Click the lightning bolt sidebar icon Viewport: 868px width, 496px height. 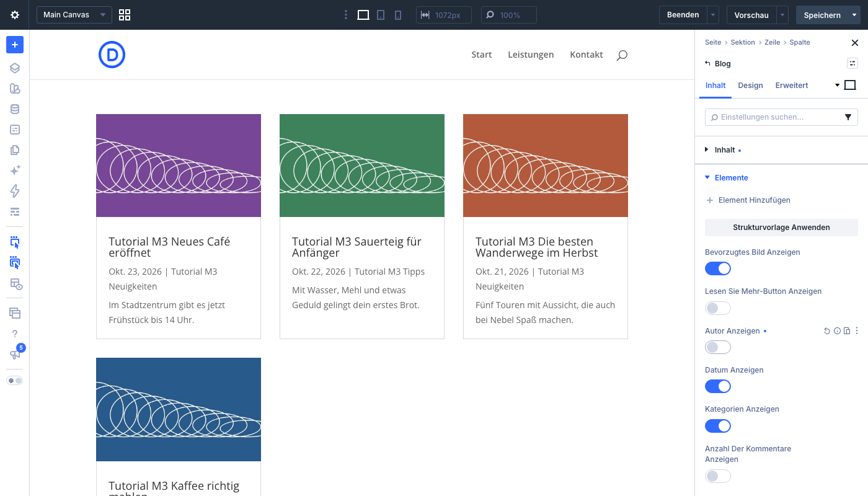point(15,191)
